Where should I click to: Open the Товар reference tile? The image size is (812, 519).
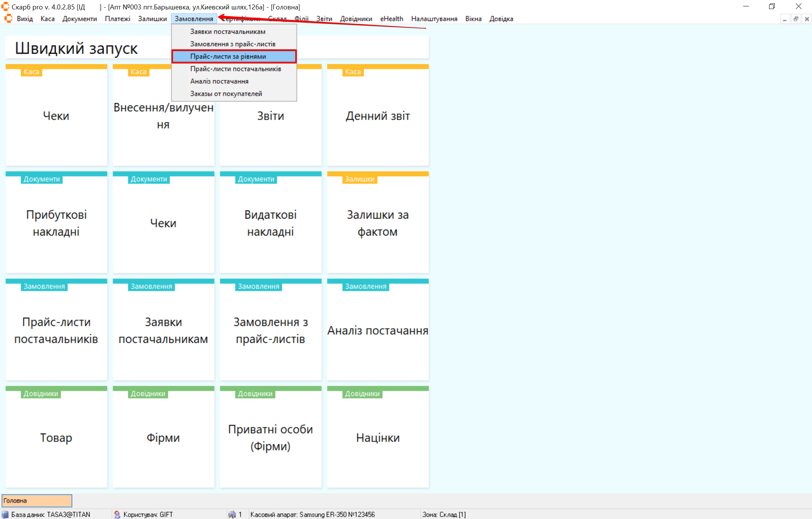(56, 437)
